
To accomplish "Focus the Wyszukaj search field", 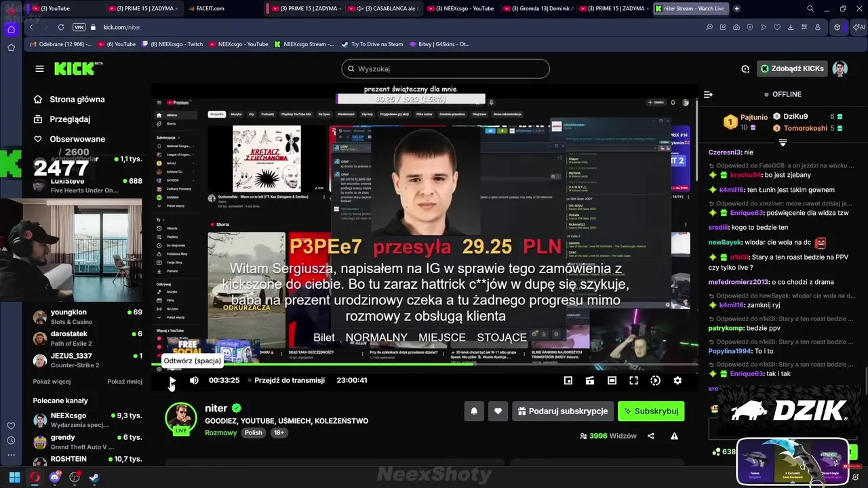I will (446, 68).
